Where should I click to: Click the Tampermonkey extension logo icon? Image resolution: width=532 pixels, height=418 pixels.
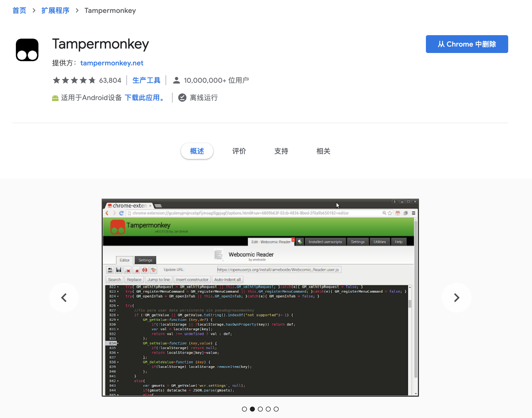pyautogui.click(x=27, y=50)
